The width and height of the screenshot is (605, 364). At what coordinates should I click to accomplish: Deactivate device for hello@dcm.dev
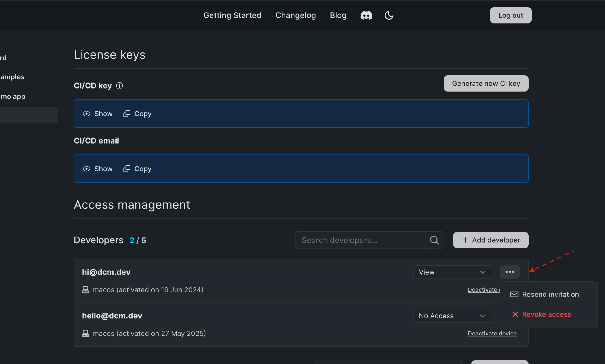coord(492,334)
